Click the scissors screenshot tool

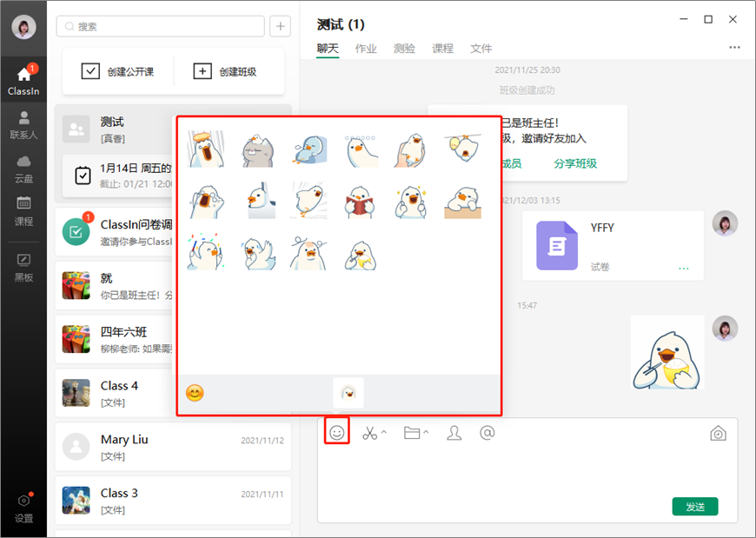pyautogui.click(x=370, y=433)
